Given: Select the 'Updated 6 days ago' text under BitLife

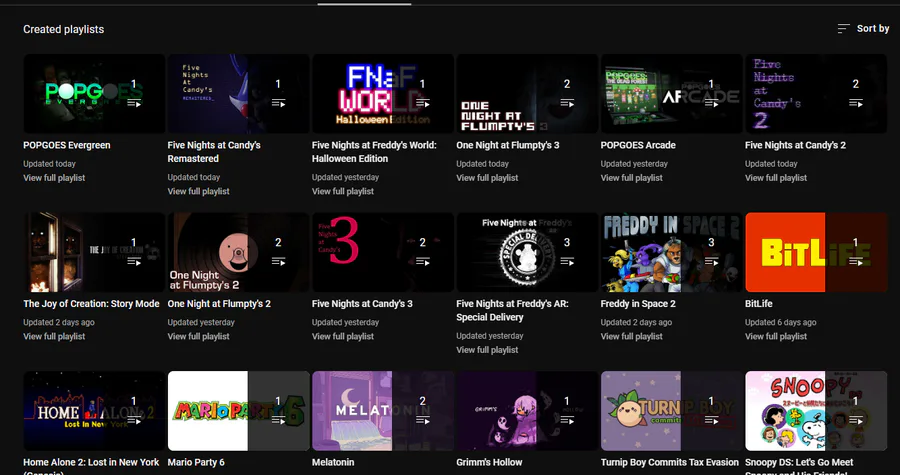Looking at the screenshot, I should (781, 322).
